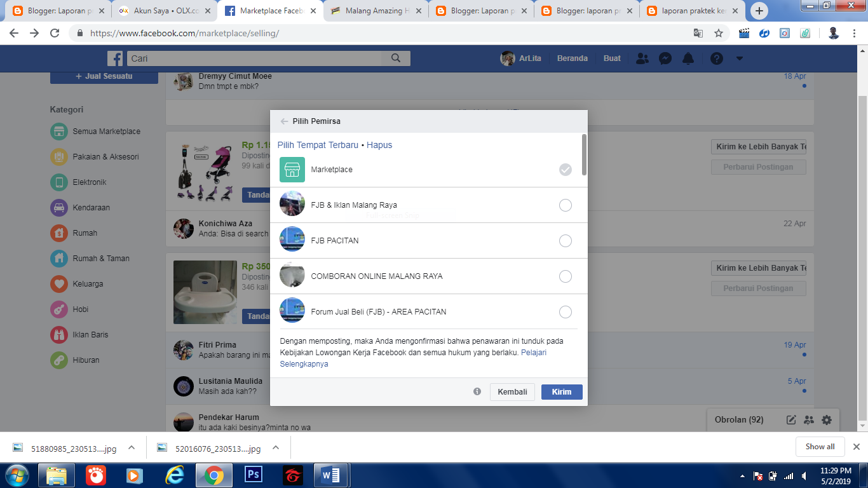Screen dimensions: 868x488
Task: Click Pilih Tempat Terbaru link
Action: pos(318,145)
